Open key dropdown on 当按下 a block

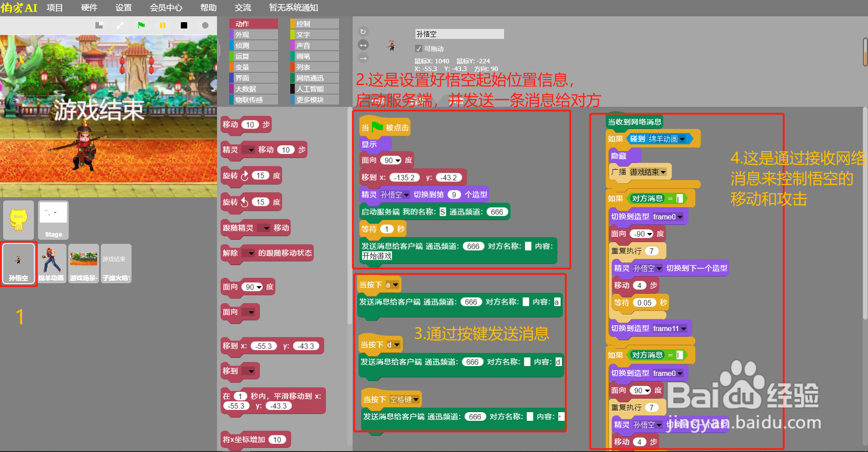396,285
